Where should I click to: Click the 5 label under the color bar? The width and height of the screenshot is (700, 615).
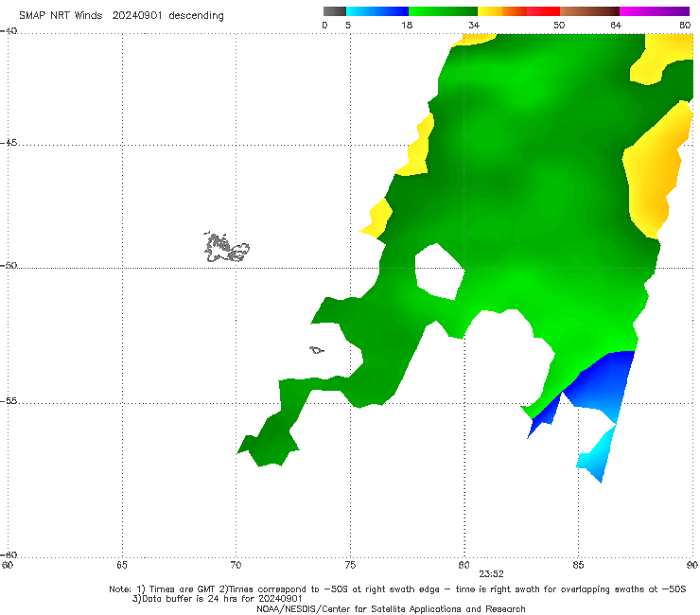[x=348, y=26]
